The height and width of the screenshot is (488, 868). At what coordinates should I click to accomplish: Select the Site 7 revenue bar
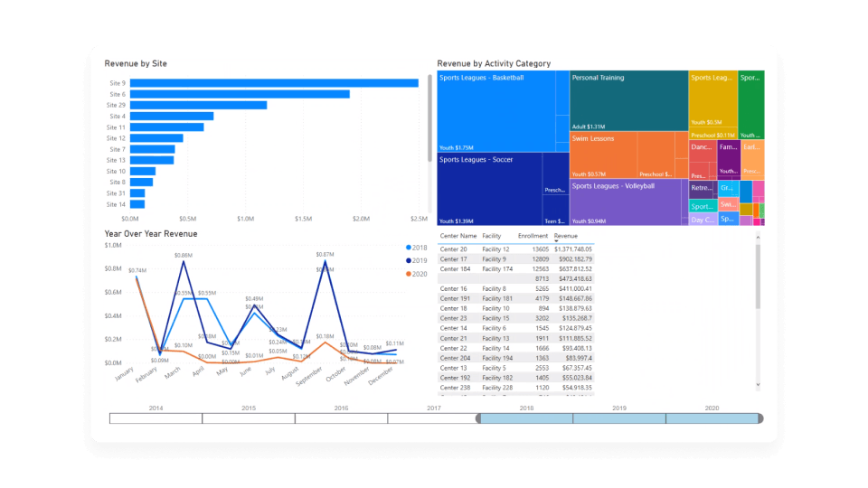click(152, 149)
